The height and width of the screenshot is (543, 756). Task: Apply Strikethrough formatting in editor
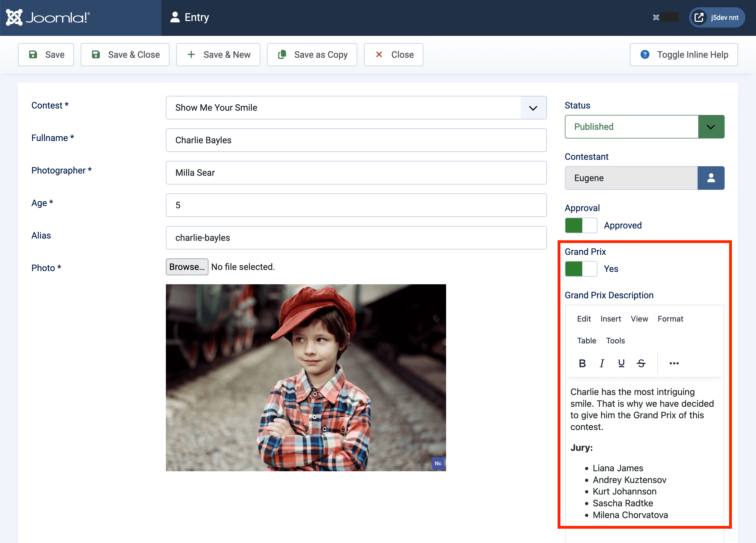pyautogui.click(x=641, y=363)
